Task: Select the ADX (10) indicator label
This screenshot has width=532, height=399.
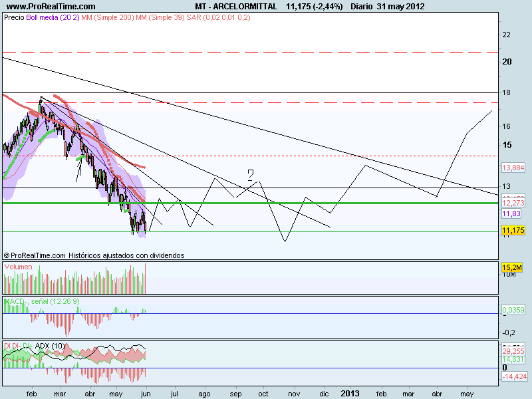Action: (x=50, y=346)
